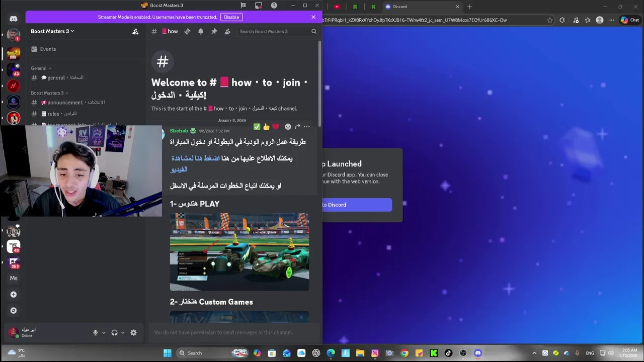Collapse the General category

click(41, 68)
